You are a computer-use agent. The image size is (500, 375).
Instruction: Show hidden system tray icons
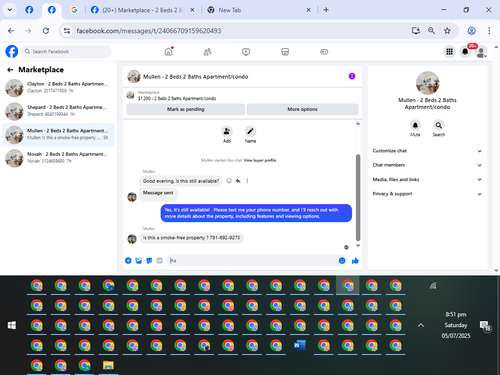tap(421, 325)
